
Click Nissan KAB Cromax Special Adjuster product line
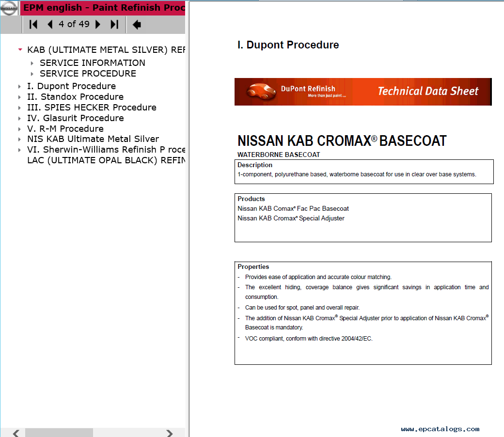pyautogui.click(x=291, y=218)
